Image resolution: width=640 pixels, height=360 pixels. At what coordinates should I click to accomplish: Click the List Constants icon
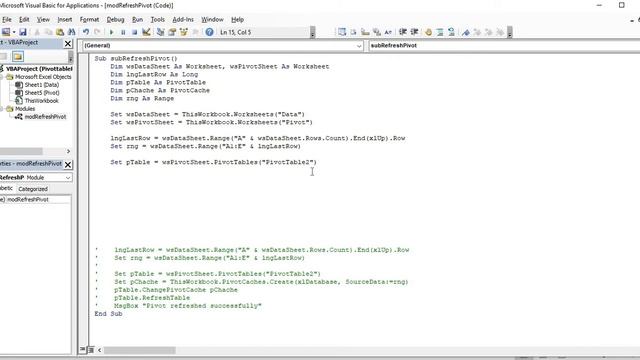(x=353, y=32)
